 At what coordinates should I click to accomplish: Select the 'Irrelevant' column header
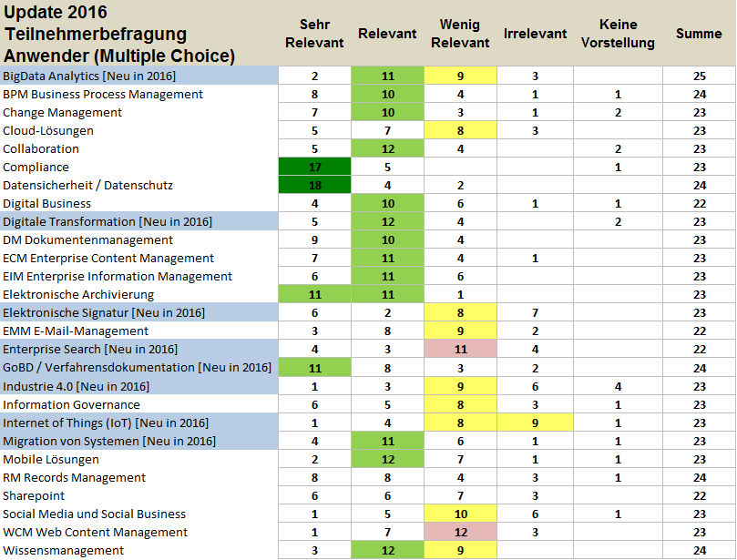tap(535, 34)
